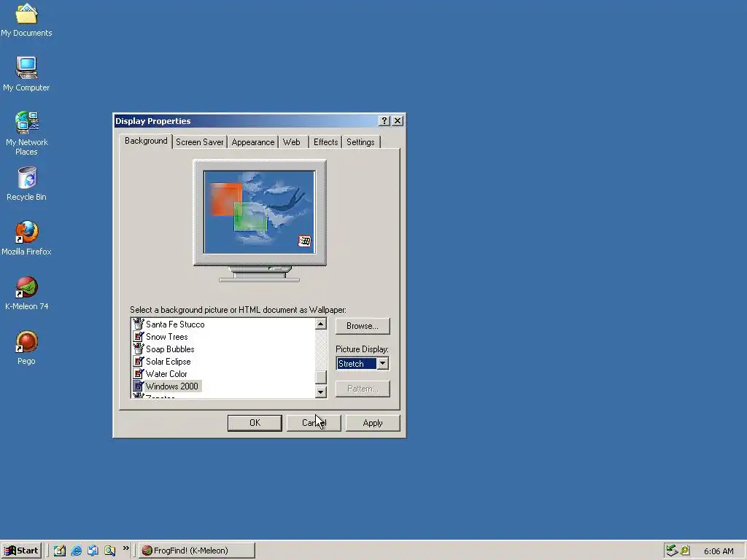Switch to the Screen Saver tab

200,142
